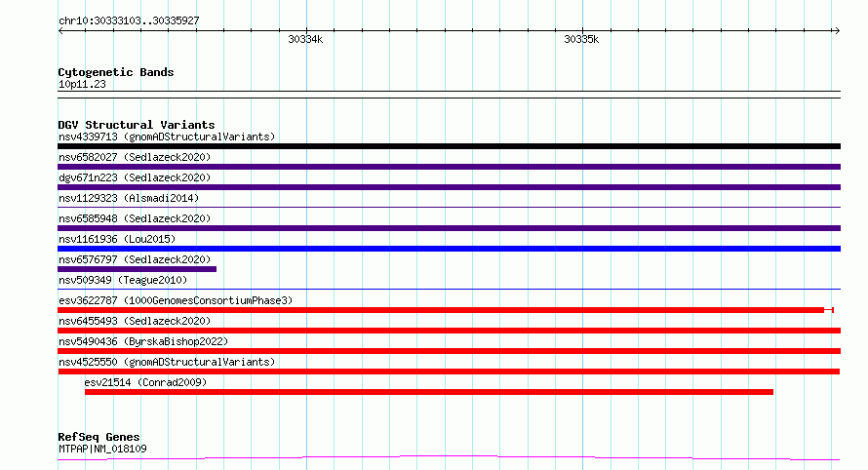Open the nsv509349 Teague2010 label
Image resolution: width=868 pixels, height=470 pixels.
123,280
